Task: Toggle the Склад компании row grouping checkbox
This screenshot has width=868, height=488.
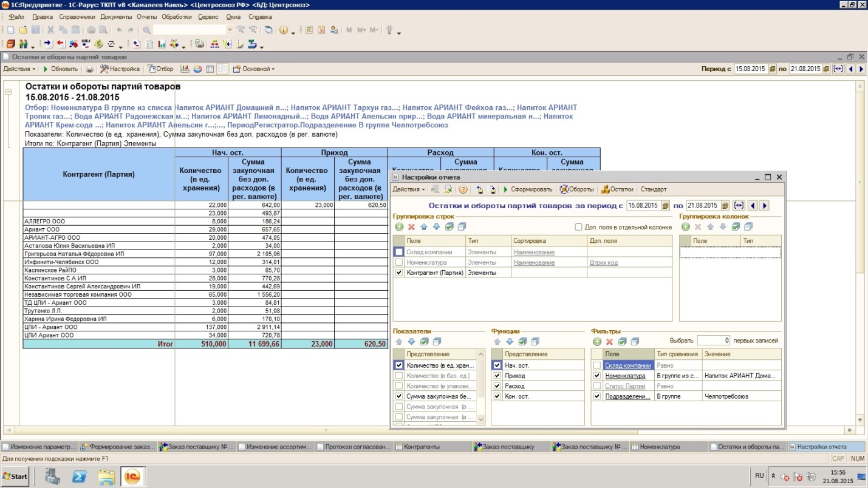Action: click(398, 252)
